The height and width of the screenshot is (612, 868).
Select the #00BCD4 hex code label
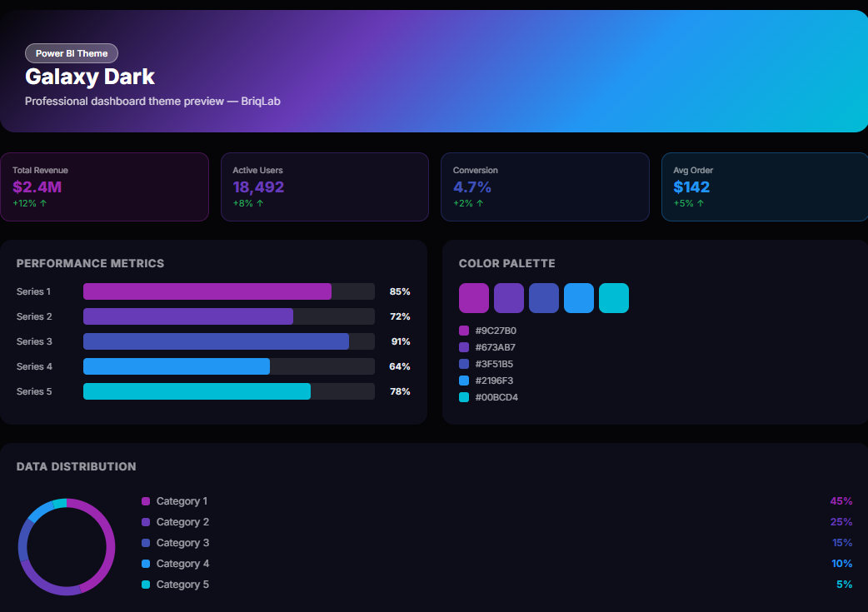point(496,397)
